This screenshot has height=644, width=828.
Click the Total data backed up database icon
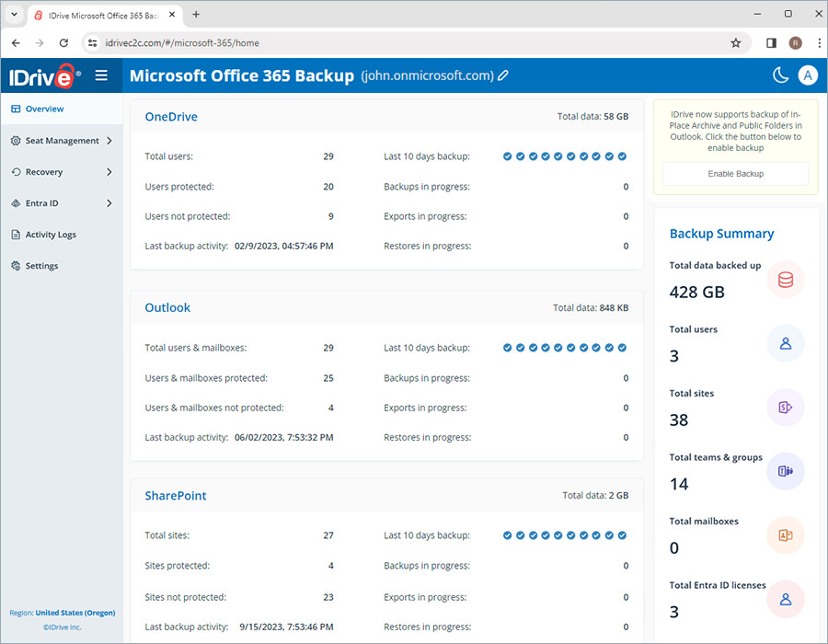[786, 280]
